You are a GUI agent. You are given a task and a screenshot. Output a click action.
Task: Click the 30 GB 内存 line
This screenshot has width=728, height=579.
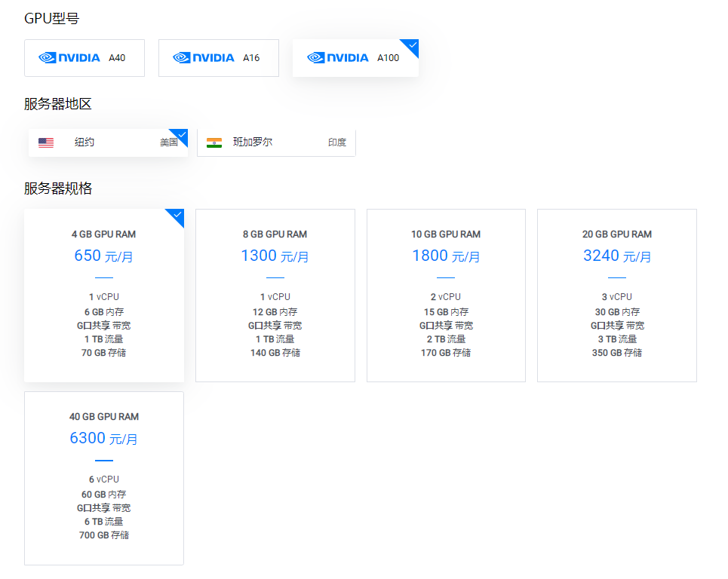tap(618, 312)
